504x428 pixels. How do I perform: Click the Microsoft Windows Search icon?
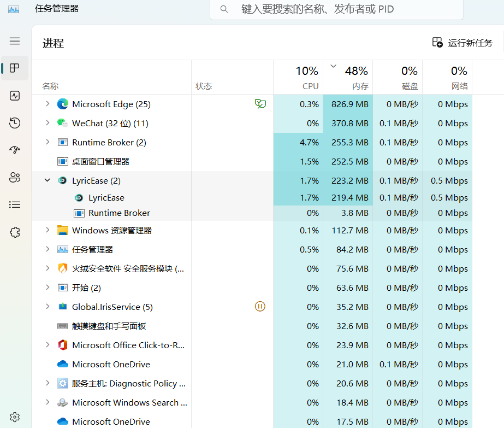(x=63, y=402)
